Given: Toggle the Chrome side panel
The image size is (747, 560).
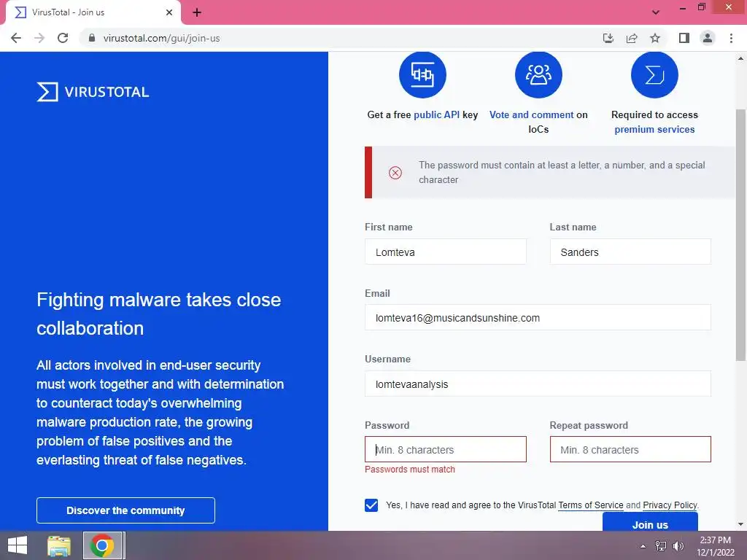Looking at the screenshot, I should [x=684, y=38].
